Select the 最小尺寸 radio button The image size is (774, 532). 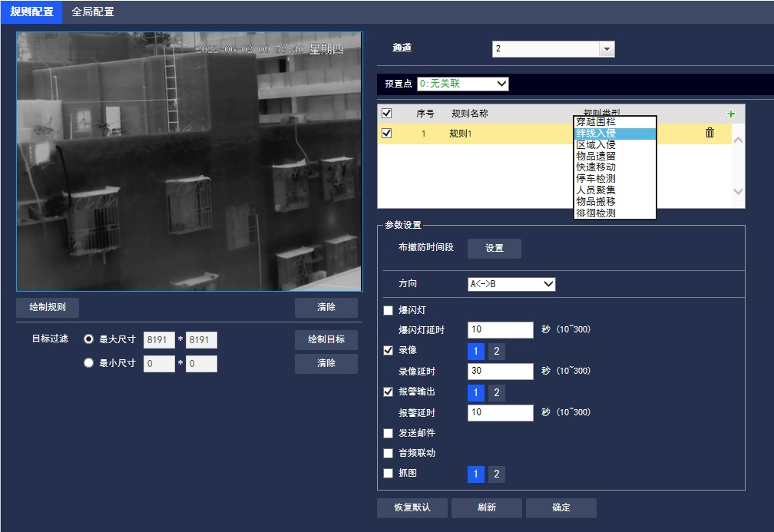pyautogui.click(x=89, y=363)
